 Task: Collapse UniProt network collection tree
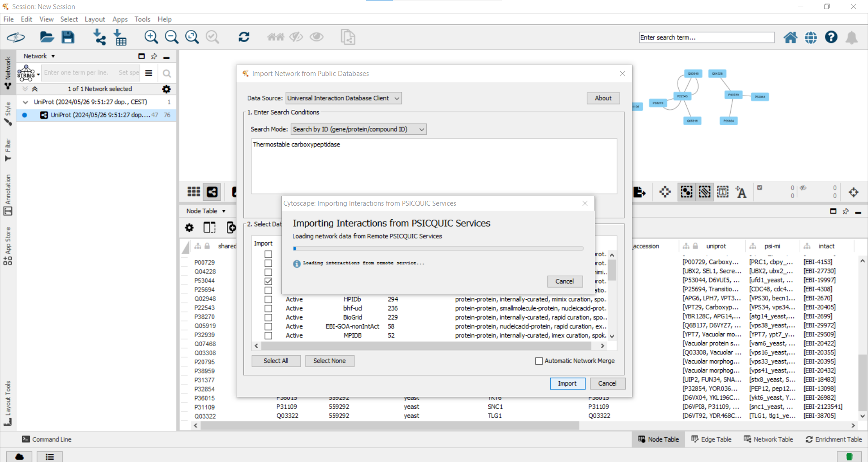(25, 102)
